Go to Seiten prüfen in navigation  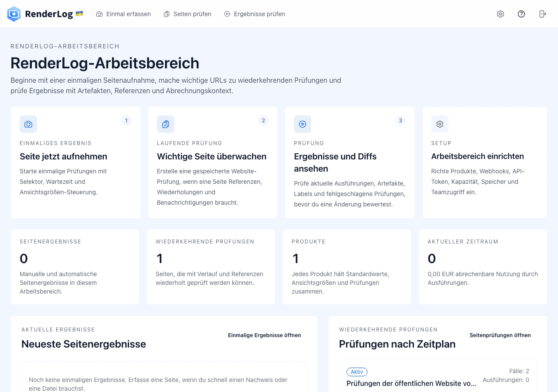pyautogui.click(x=187, y=14)
